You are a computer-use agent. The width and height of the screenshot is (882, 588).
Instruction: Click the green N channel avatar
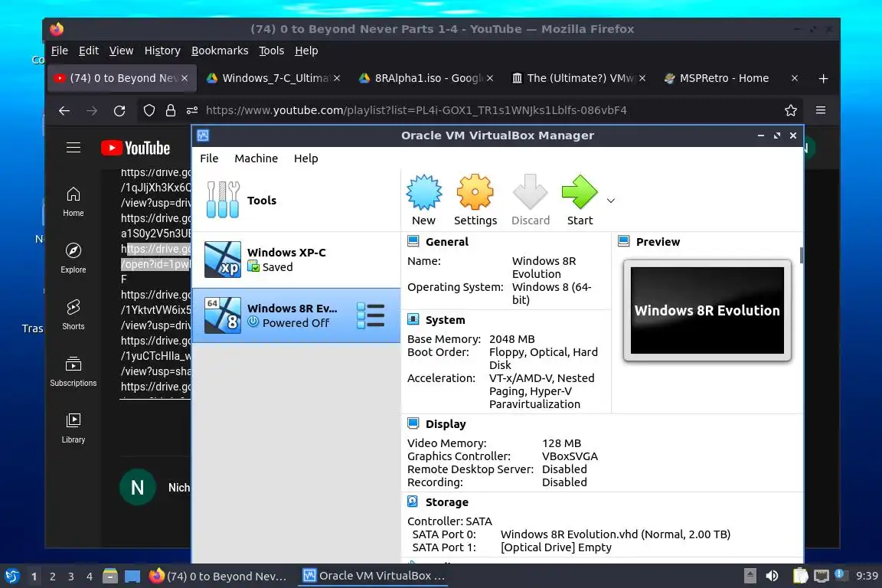pos(137,487)
